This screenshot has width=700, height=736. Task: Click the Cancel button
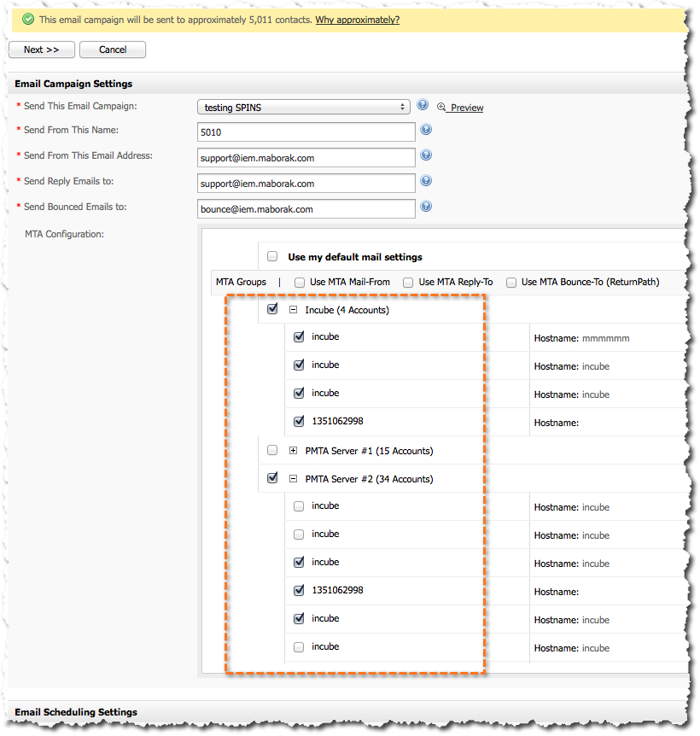(113, 50)
